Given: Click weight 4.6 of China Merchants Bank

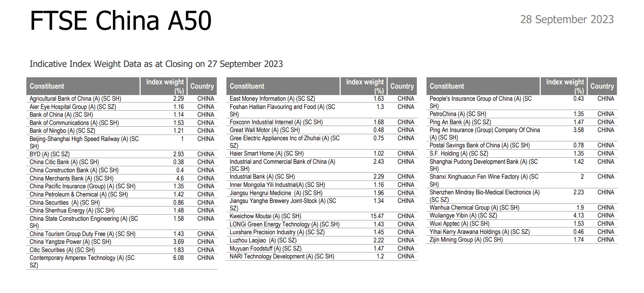Looking at the screenshot, I should (x=180, y=178).
